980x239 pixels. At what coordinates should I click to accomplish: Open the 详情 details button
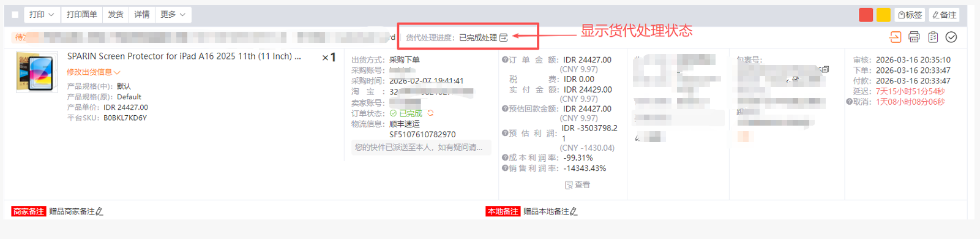tap(142, 15)
